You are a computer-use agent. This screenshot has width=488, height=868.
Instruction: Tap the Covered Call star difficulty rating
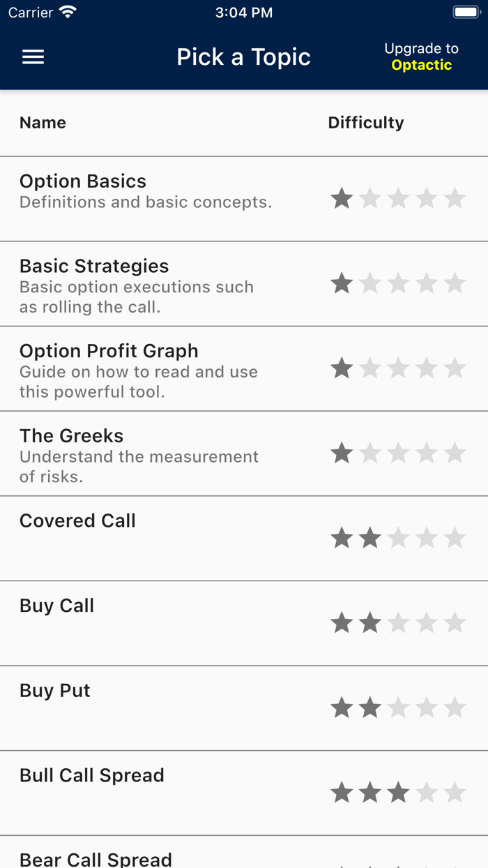398,538
